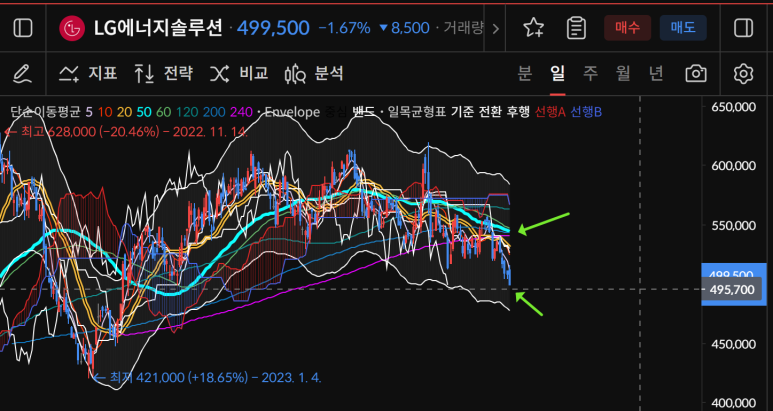Select the 20-period moving average legend
This screenshot has height=411, width=773.
click(x=124, y=112)
